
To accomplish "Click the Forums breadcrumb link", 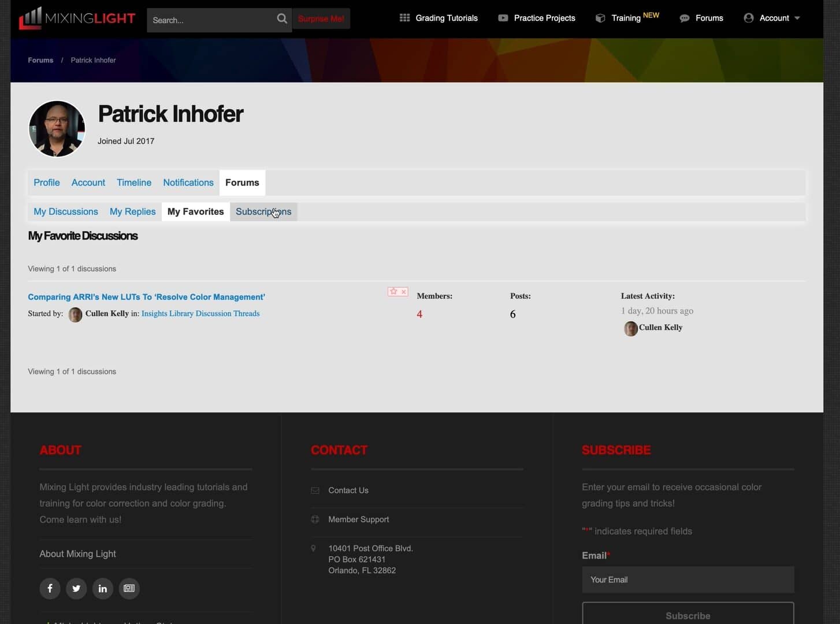I will tap(40, 60).
